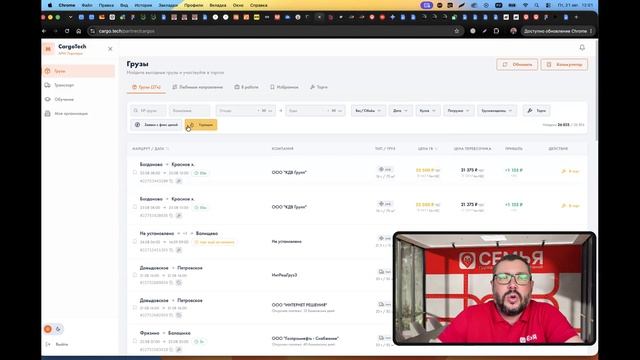Expand the Дата filter dropdown
Screen dimensions: 640x360
pyautogui.click(x=400, y=111)
